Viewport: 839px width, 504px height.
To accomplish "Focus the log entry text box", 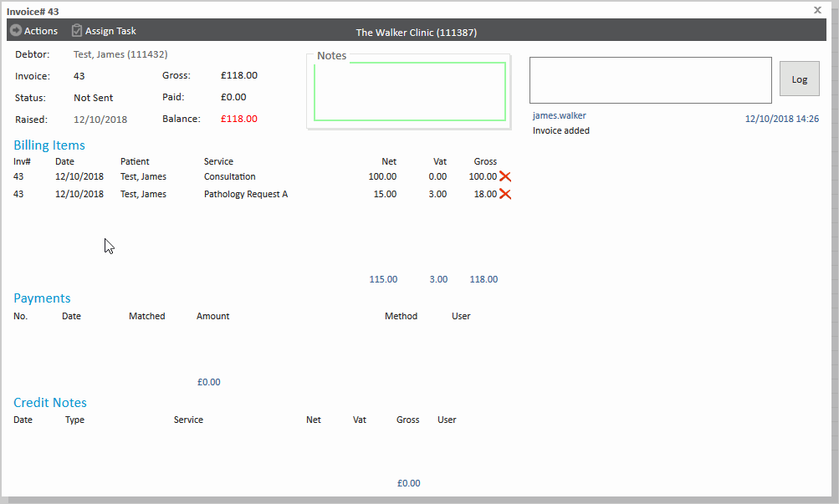I will pos(651,80).
